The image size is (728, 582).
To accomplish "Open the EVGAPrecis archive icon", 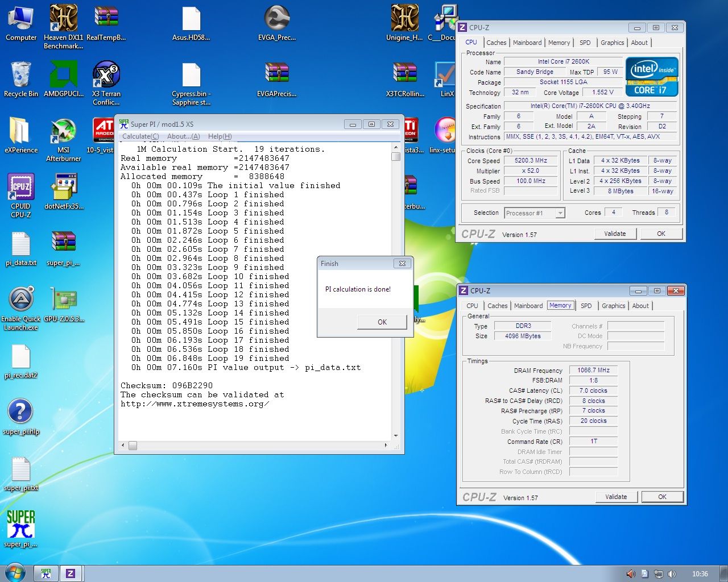I will click(277, 80).
